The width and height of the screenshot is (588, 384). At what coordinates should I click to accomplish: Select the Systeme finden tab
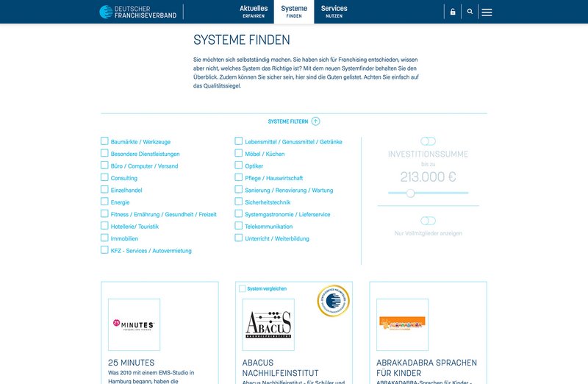(x=294, y=12)
